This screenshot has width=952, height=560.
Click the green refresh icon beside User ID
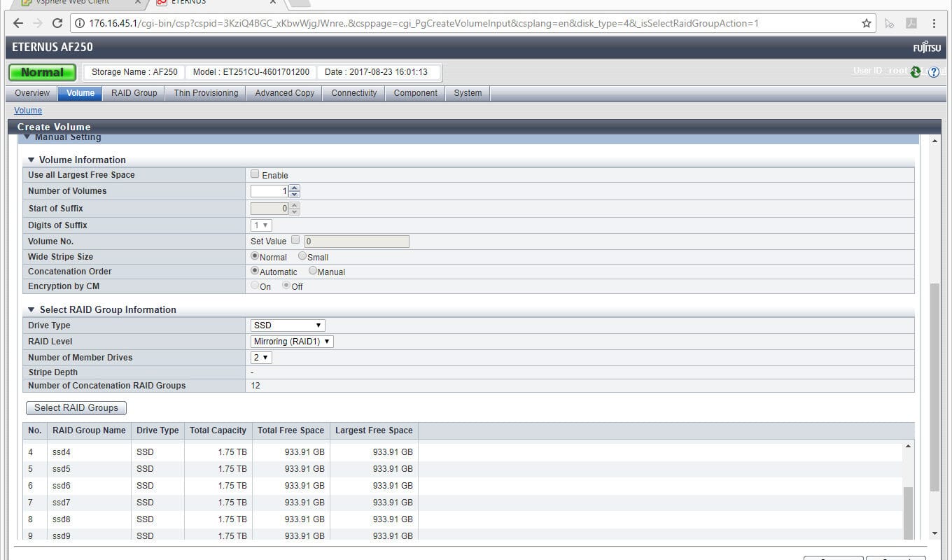tap(916, 71)
